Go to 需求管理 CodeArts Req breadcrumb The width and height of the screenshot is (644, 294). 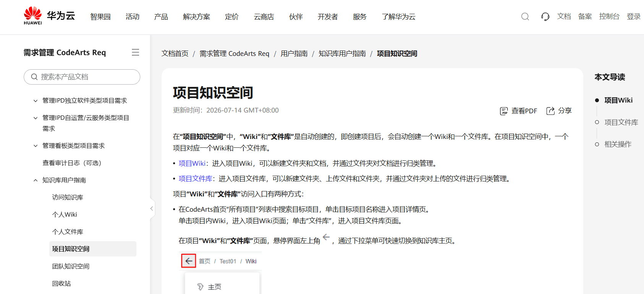coord(234,54)
